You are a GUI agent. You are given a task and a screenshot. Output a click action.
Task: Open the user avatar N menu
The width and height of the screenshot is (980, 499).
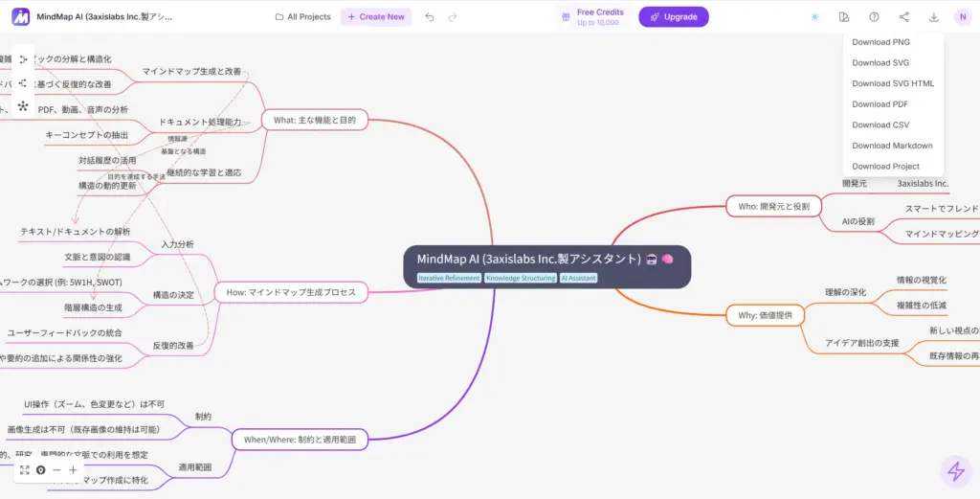pos(962,17)
